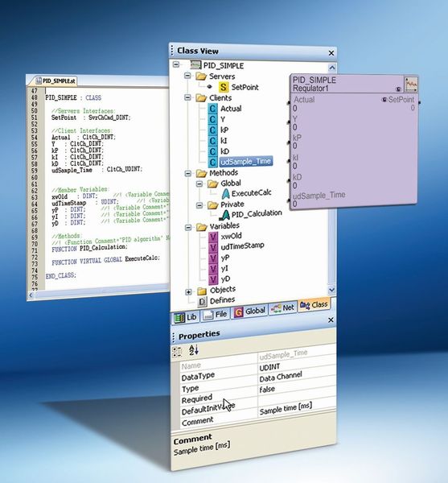Click the V icon beside xwOld
This screenshot has width=448, height=483.
pyautogui.click(x=213, y=237)
